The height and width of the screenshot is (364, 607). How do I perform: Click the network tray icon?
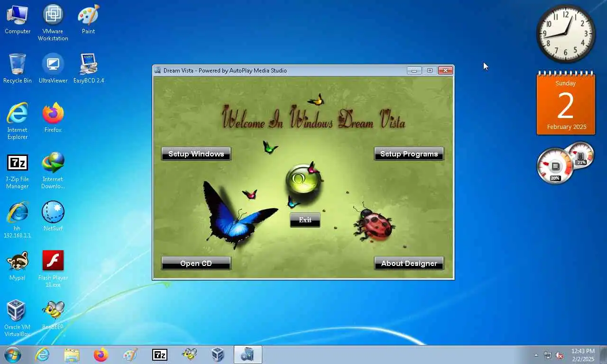548,355
